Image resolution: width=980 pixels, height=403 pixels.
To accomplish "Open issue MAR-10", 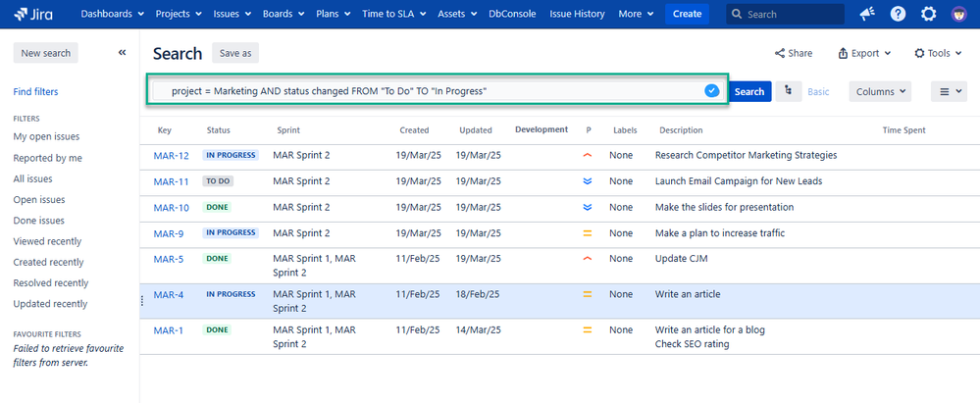I will [x=172, y=208].
